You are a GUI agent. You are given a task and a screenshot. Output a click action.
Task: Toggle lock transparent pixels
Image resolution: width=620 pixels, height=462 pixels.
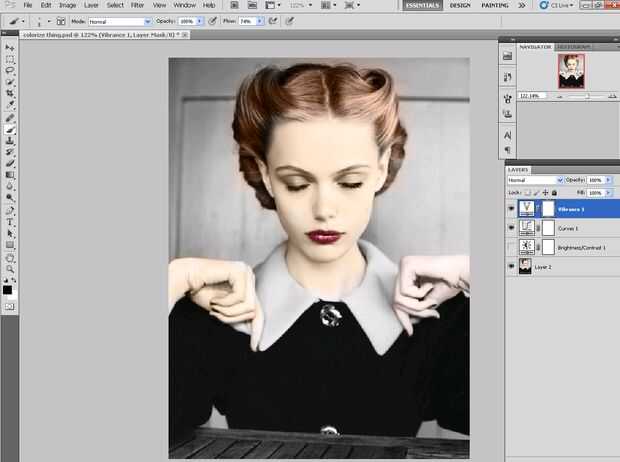tap(527, 193)
